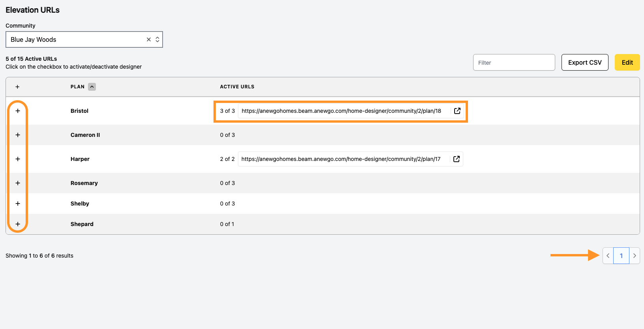Expand the Cameron II plan row

point(18,135)
